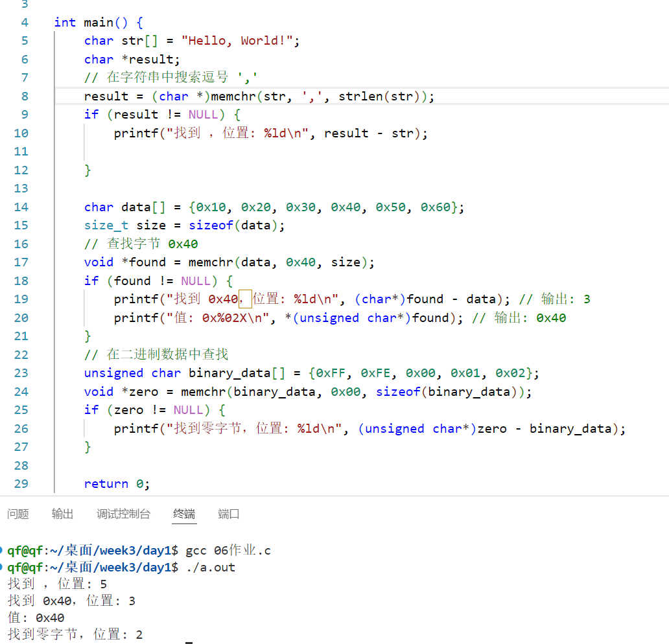Click 'sizeof(data)' on line 15

coord(233,225)
